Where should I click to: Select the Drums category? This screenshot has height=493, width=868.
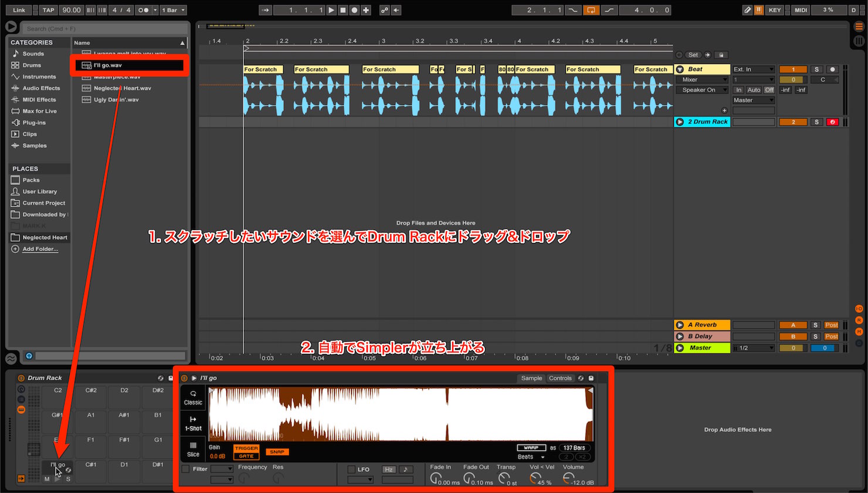click(32, 65)
